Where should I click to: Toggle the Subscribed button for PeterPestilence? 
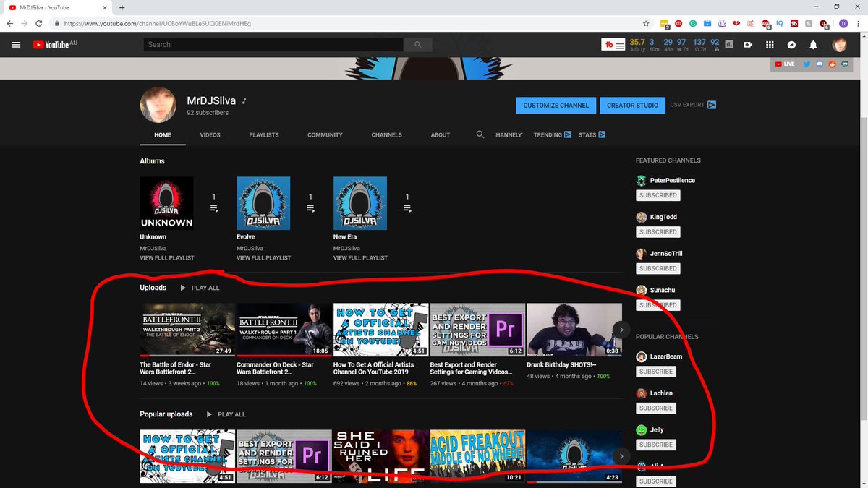(x=658, y=195)
